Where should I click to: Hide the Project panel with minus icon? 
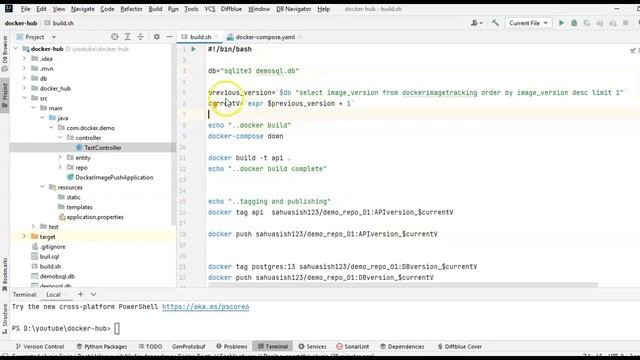[x=169, y=37]
